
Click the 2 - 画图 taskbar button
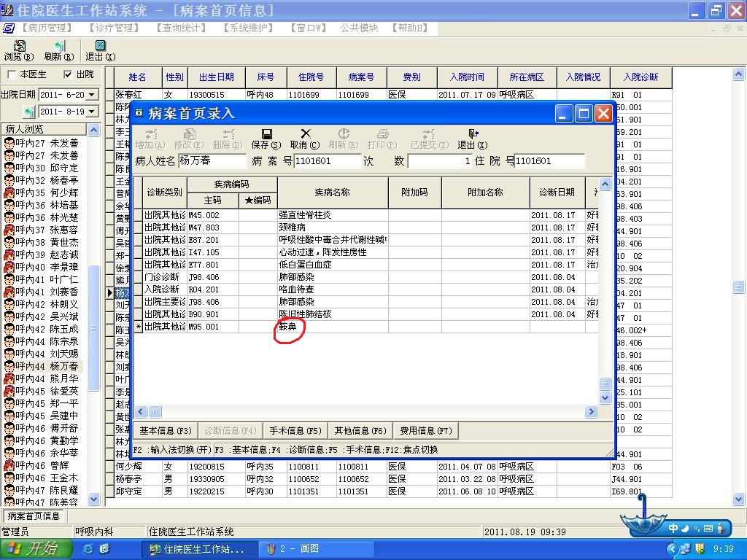pos(316,549)
